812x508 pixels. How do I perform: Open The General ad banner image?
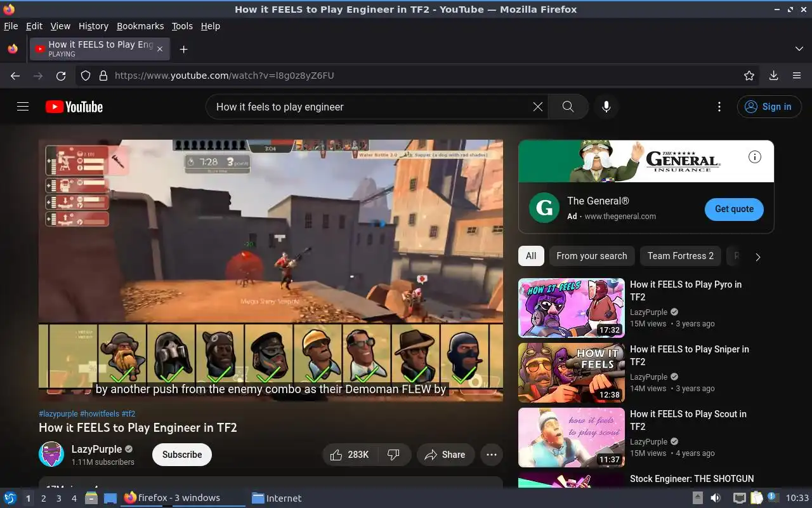click(646, 161)
